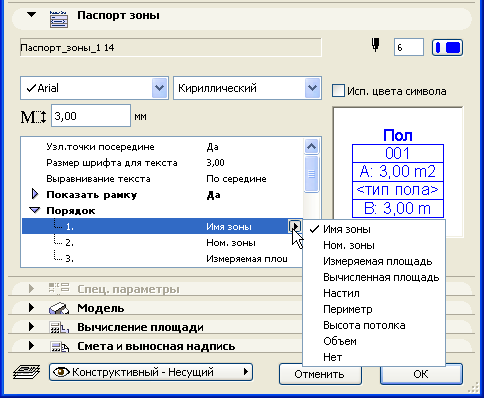484x398 pixels.
Task: Choose Объем from popup menu
Action: [374, 341]
